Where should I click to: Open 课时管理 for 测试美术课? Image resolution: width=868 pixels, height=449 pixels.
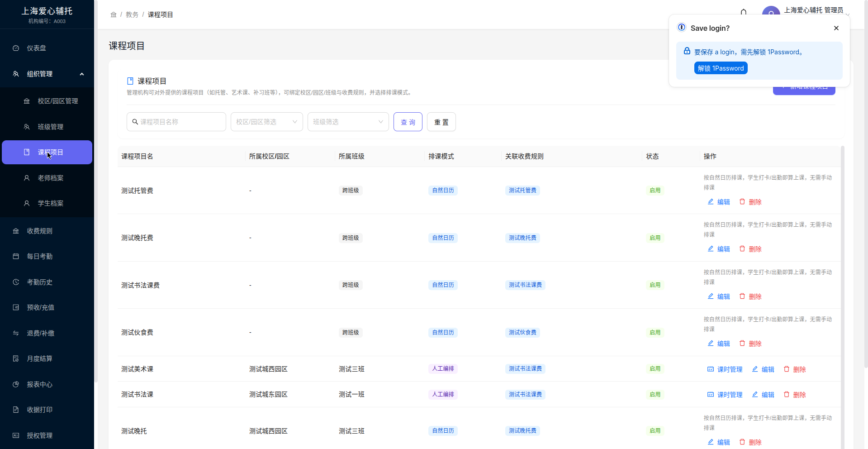point(725,369)
